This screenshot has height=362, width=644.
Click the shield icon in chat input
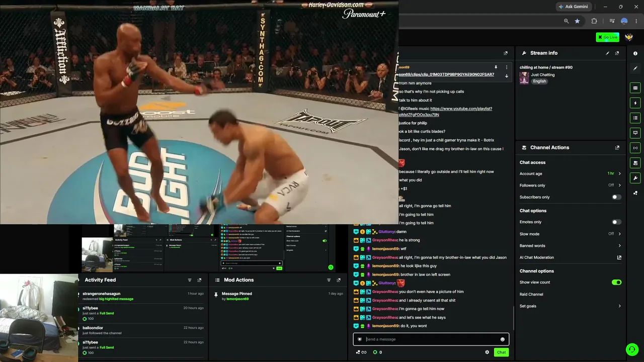tap(359, 339)
